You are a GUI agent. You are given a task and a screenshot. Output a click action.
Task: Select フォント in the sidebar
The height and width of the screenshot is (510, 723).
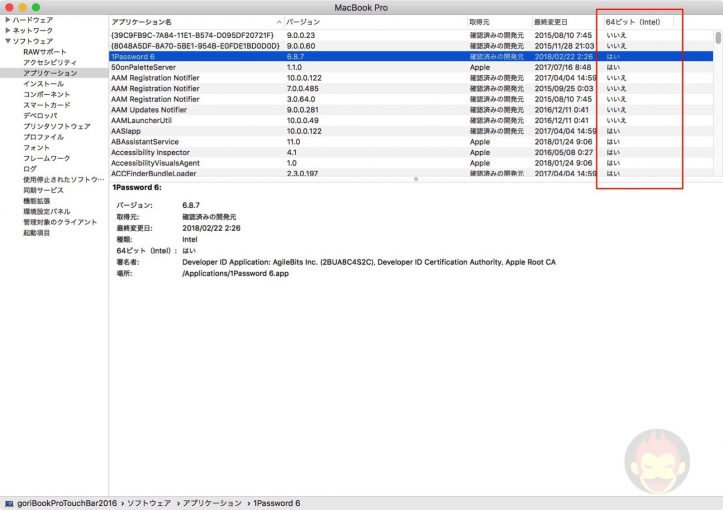point(36,147)
